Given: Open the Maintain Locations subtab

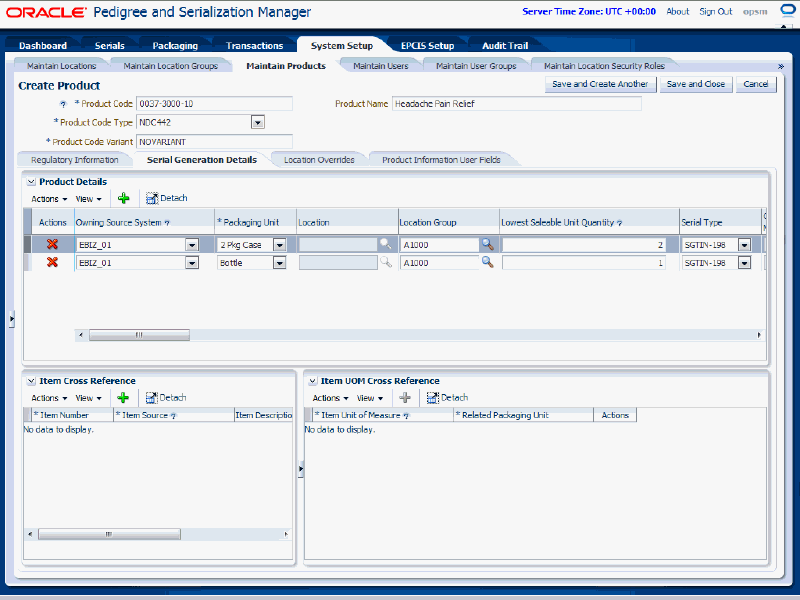Looking at the screenshot, I should (61, 66).
